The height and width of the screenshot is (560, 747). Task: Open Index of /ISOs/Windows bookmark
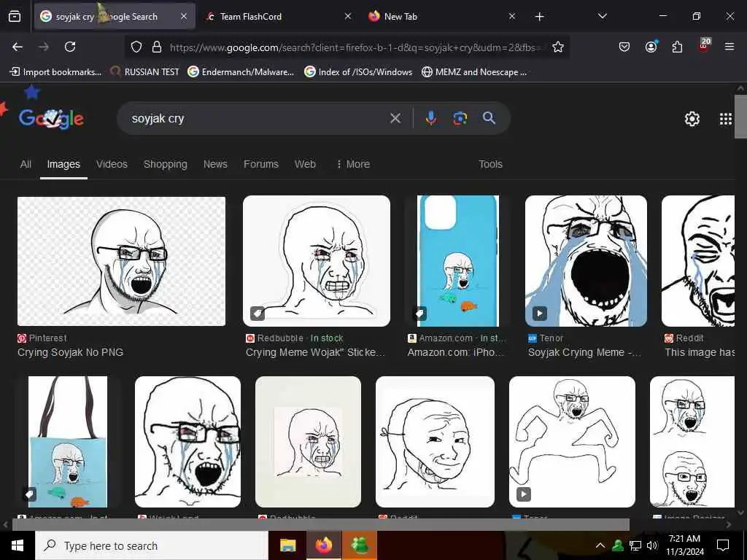[x=358, y=72]
